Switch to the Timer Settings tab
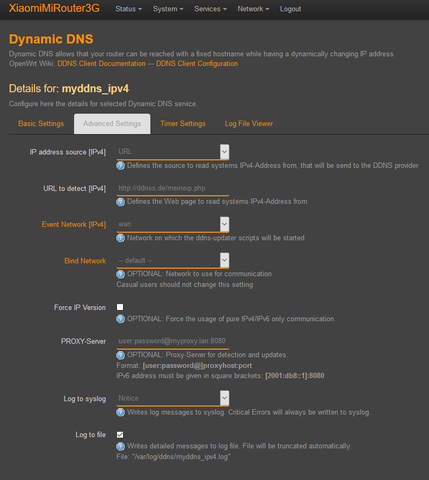The image size is (429, 480). pos(183,124)
